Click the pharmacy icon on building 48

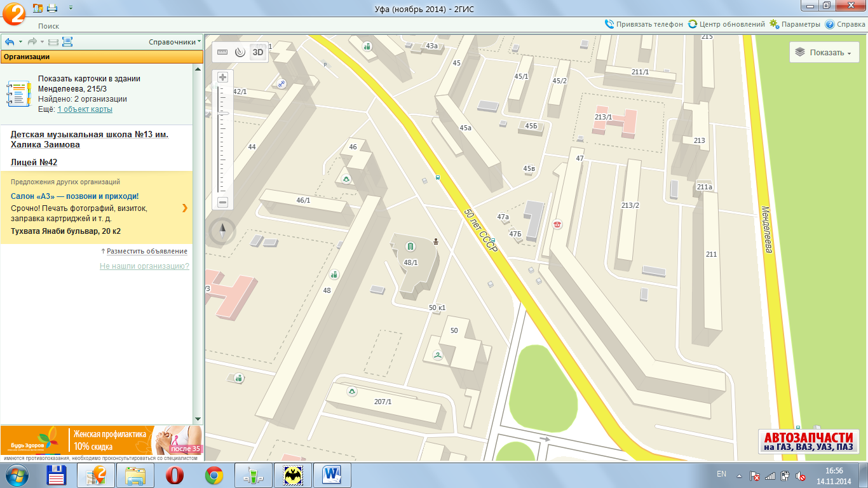click(334, 274)
